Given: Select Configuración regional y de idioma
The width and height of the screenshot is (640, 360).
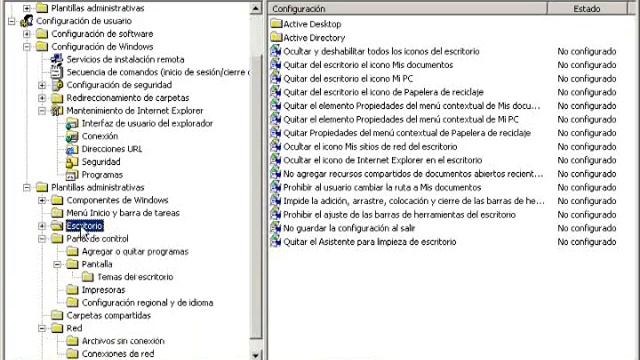Looking at the screenshot, I should [147, 302].
